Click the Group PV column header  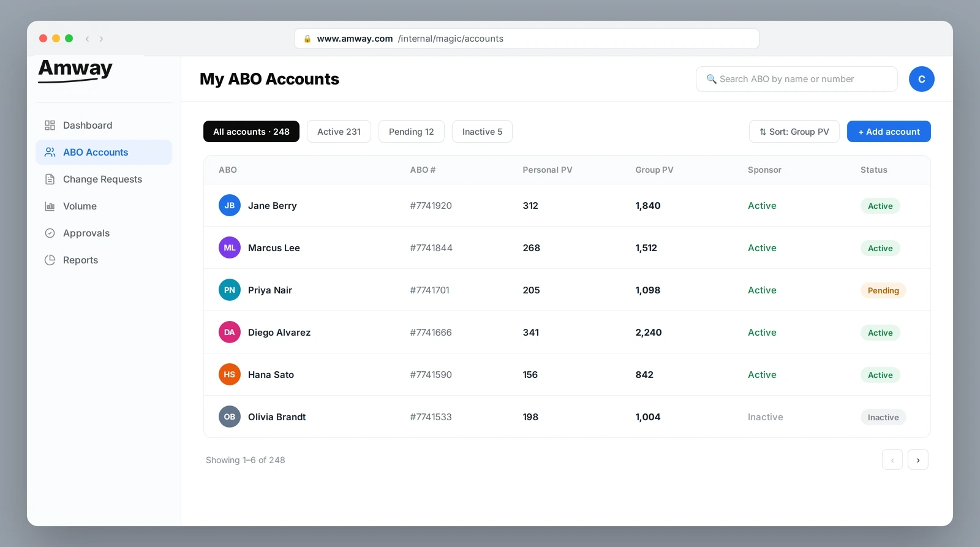click(x=654, y=170)
